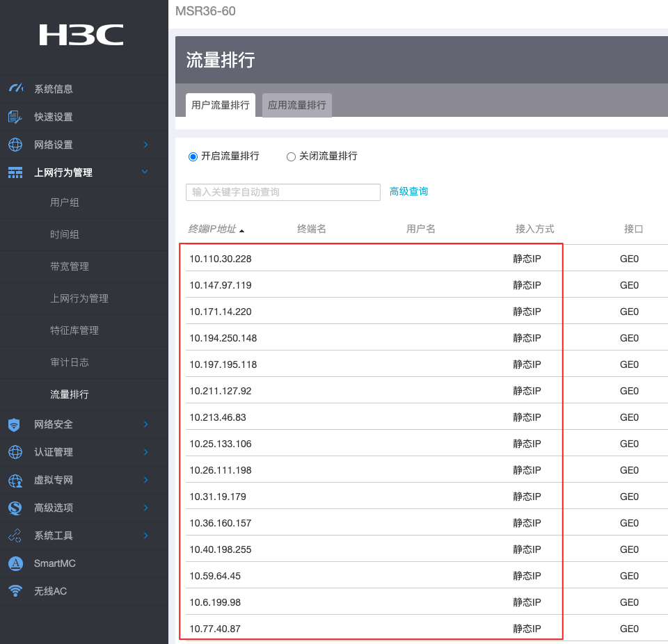Focus the keyword search input field
Viewport: 668px width, 644px height.
coord(283,192)
